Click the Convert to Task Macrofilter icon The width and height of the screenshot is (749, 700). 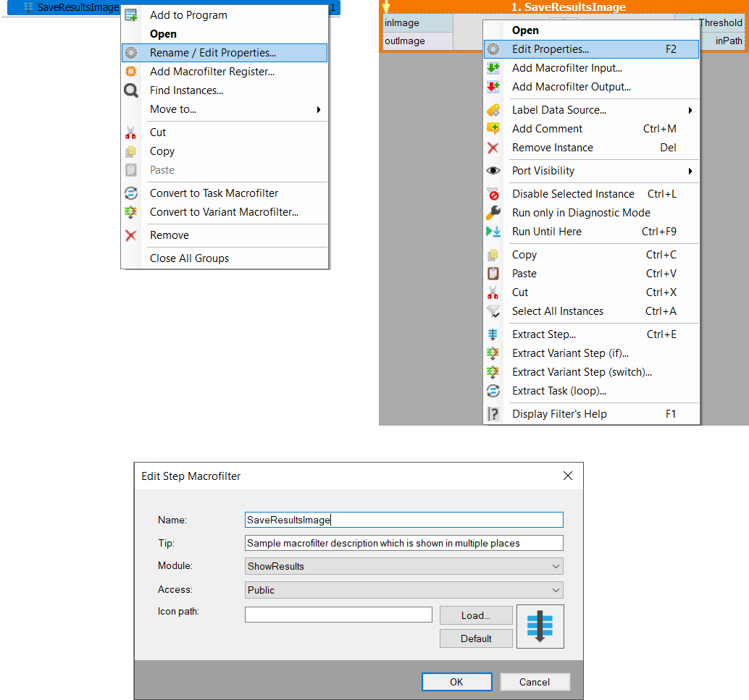[131, 193]
